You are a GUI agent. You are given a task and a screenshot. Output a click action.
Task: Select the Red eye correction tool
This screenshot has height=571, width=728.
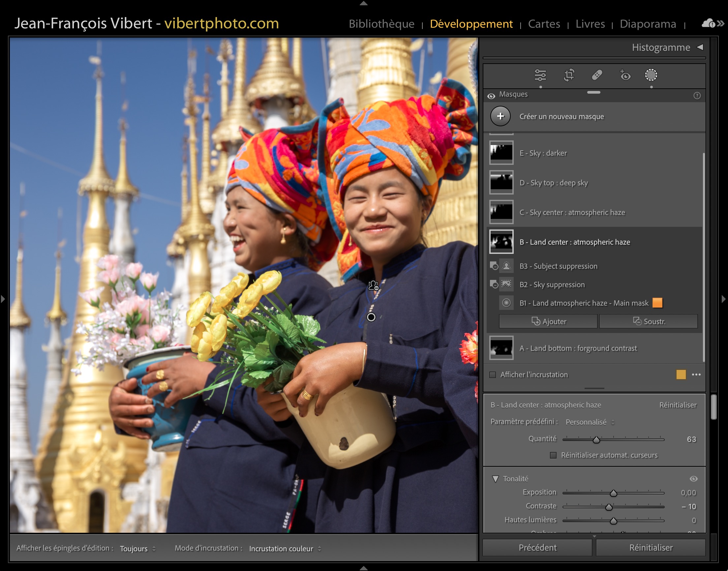click(x=625, y=75)
